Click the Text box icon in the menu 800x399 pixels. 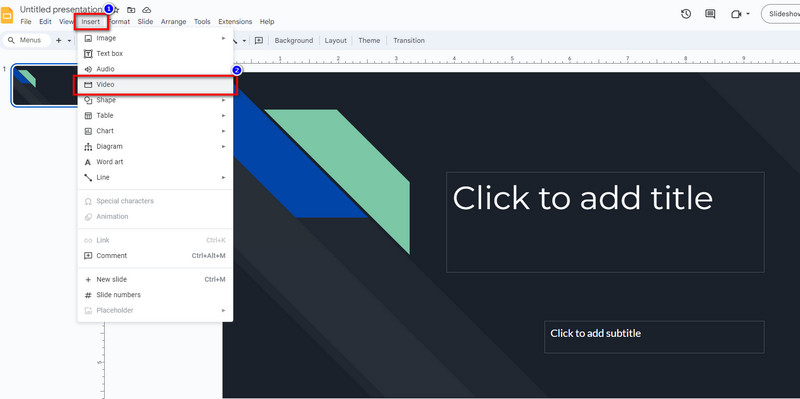point(88,54)
